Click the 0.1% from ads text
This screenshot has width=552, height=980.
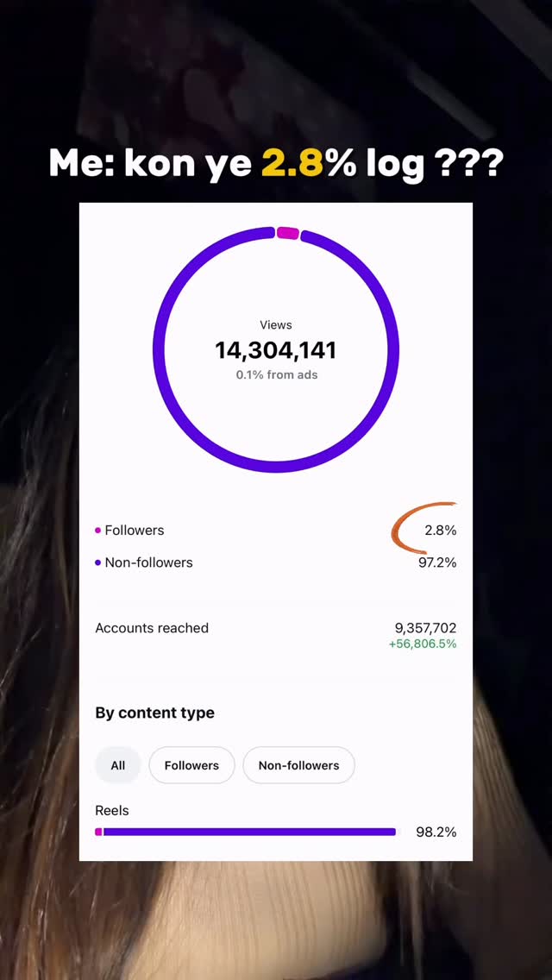click(x=276, y=375)
